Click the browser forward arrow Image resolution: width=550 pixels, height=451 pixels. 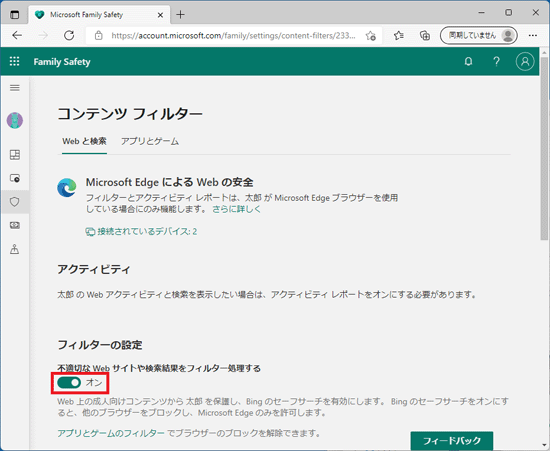tap(43, 35)
